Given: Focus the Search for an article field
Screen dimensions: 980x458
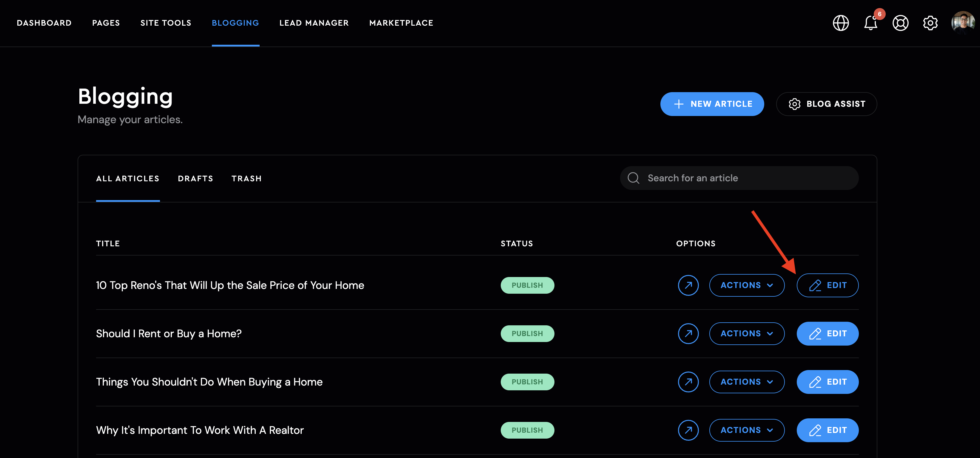Looking at the screenshot, I should [739, 178].
